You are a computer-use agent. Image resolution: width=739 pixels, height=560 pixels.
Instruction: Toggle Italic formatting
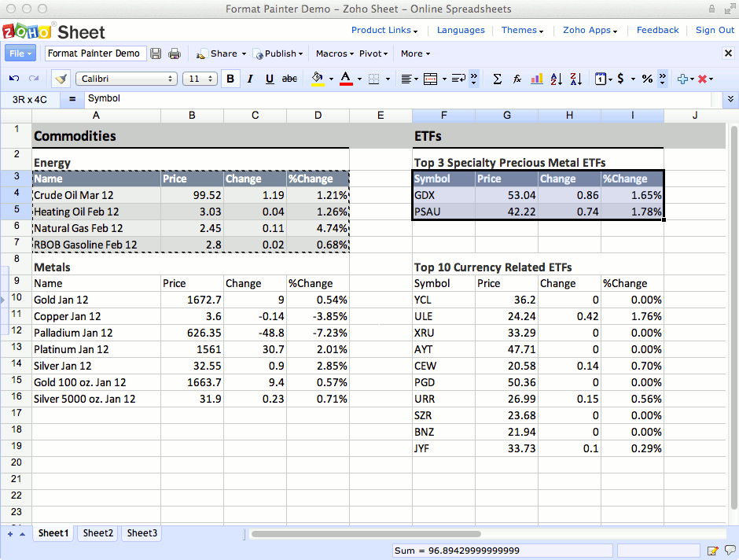pos(250,79)
